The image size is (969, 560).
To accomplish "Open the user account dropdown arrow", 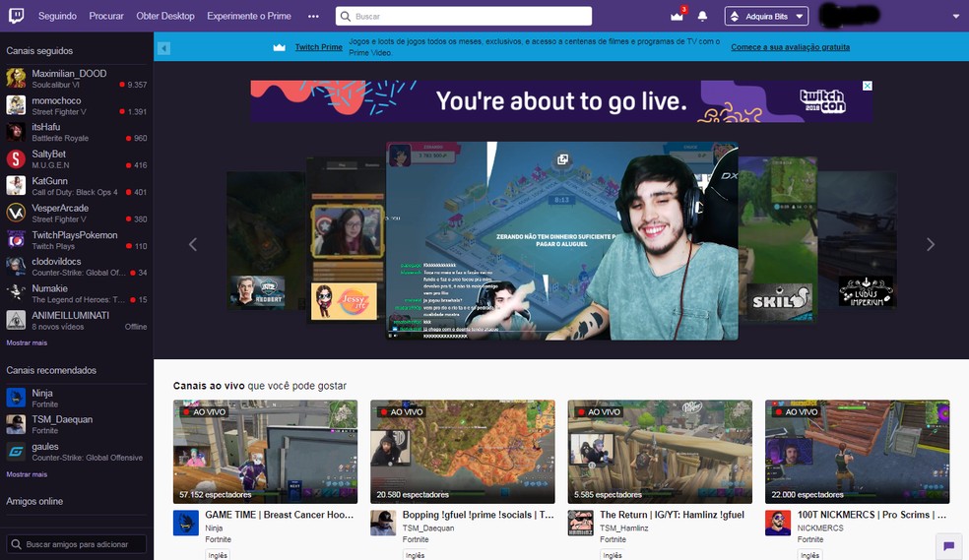I will [956, 17].
